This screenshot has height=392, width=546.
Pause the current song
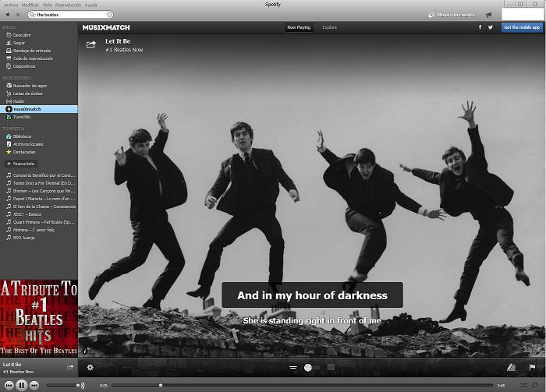click(21, 385)
